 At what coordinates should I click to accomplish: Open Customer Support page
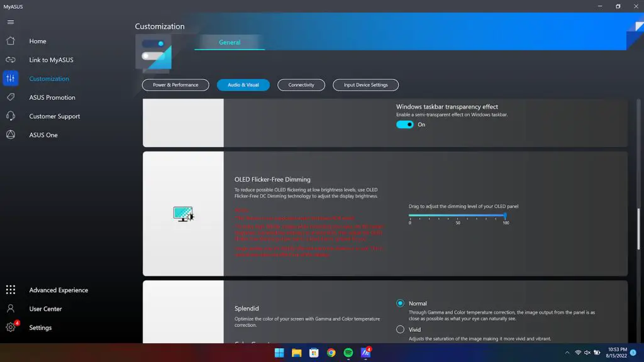pyautogui.click(x=55, y=116)
